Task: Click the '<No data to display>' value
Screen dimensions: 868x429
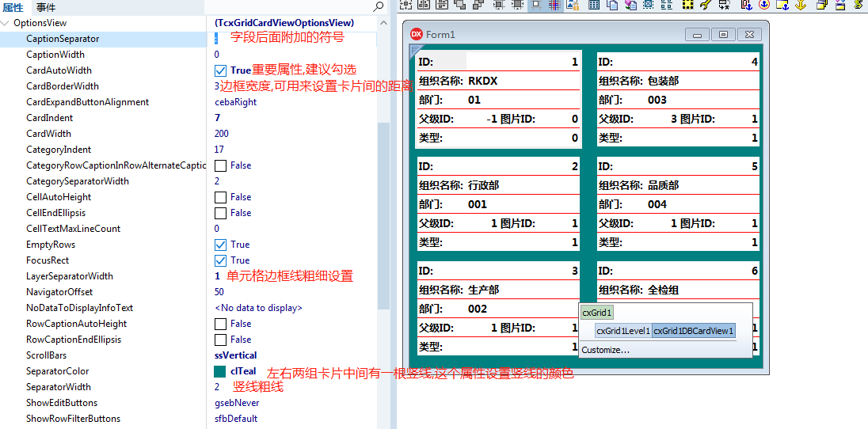Action: click(258, 308)
